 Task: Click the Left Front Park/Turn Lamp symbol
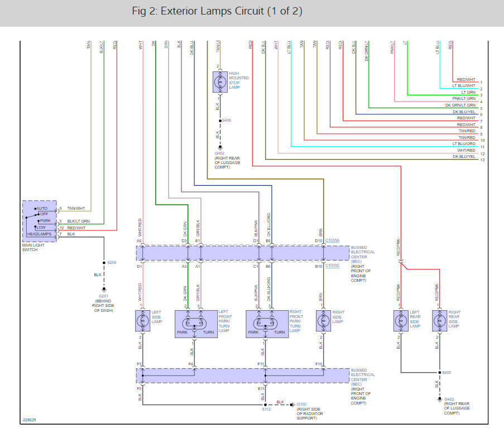[196, 324]
